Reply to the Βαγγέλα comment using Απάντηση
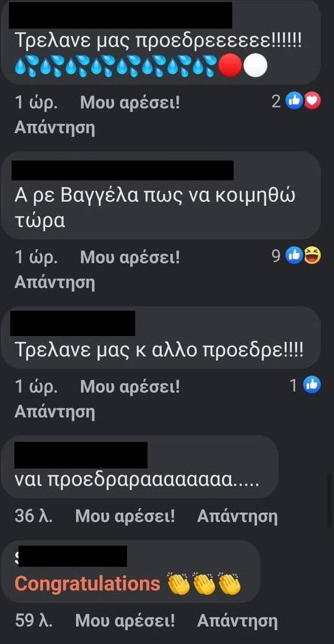This screenshot has width=334, height=644. point(55,283)
